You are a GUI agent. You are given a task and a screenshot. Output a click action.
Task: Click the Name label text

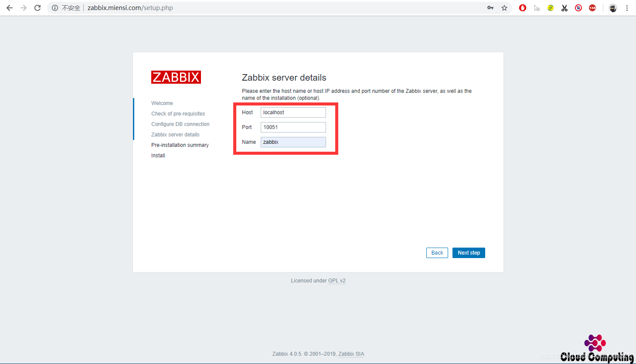coord(249,142)
